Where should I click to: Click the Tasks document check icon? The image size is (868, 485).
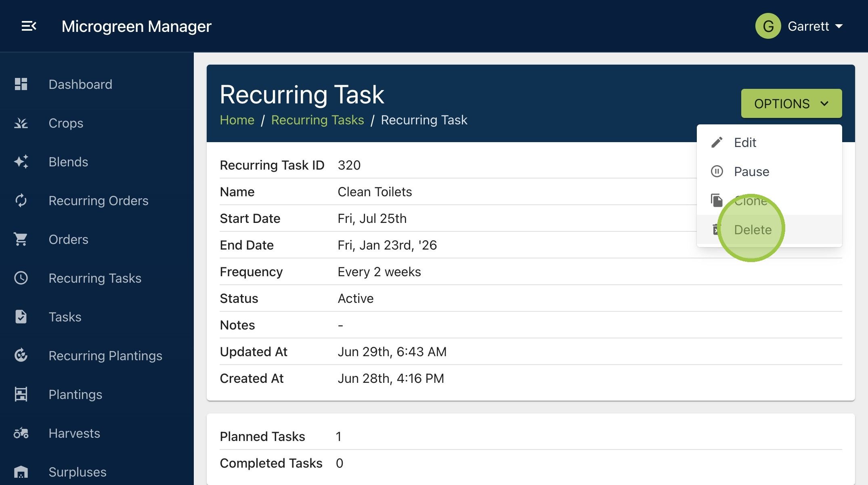[21, 317]
